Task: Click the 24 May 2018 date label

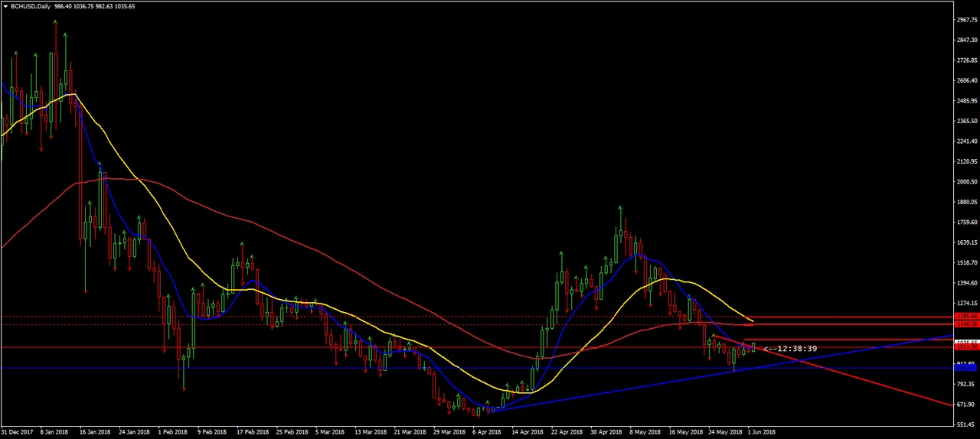Action: coord(724,432)
